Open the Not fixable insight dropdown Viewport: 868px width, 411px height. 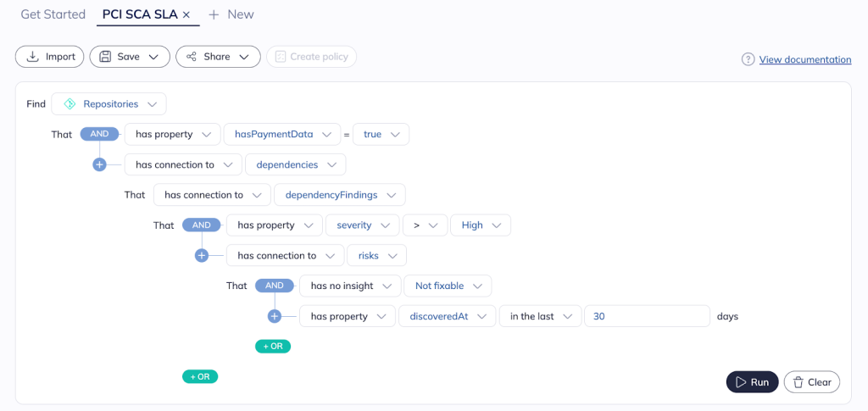448,286
